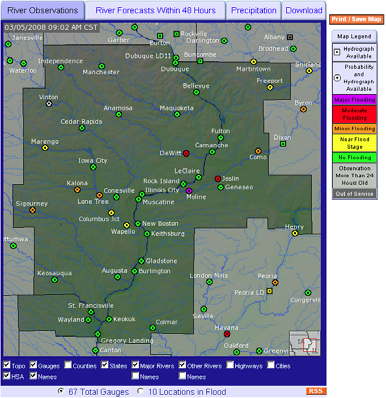Click the yellow Wapello gauge marker
The height and width of the screenshot is (398, 386).
pos(126,225)
